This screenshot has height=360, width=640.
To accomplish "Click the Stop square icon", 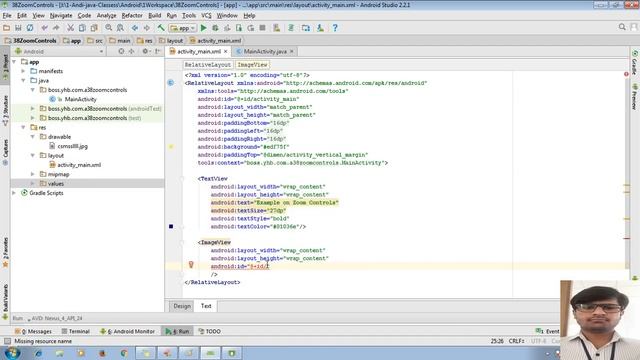I will pyautogui.click(x=262, y=28).
